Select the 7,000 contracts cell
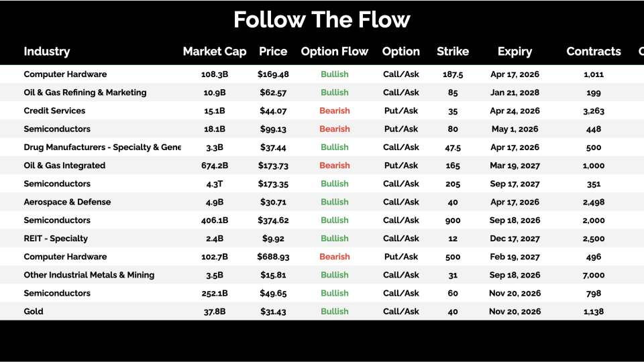Viewport: 644px width, 362px height. [x=594, y=275]
